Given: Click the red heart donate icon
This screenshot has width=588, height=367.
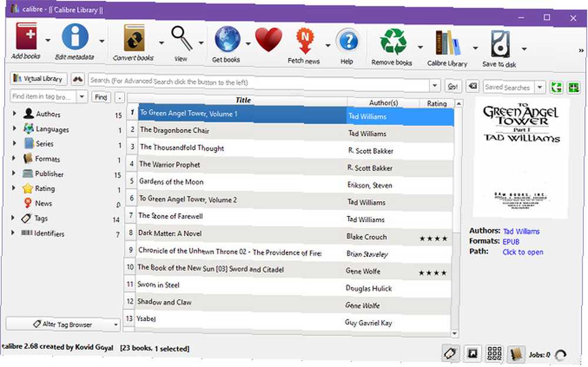Looking at the screenshot, I should coord(269,40).
